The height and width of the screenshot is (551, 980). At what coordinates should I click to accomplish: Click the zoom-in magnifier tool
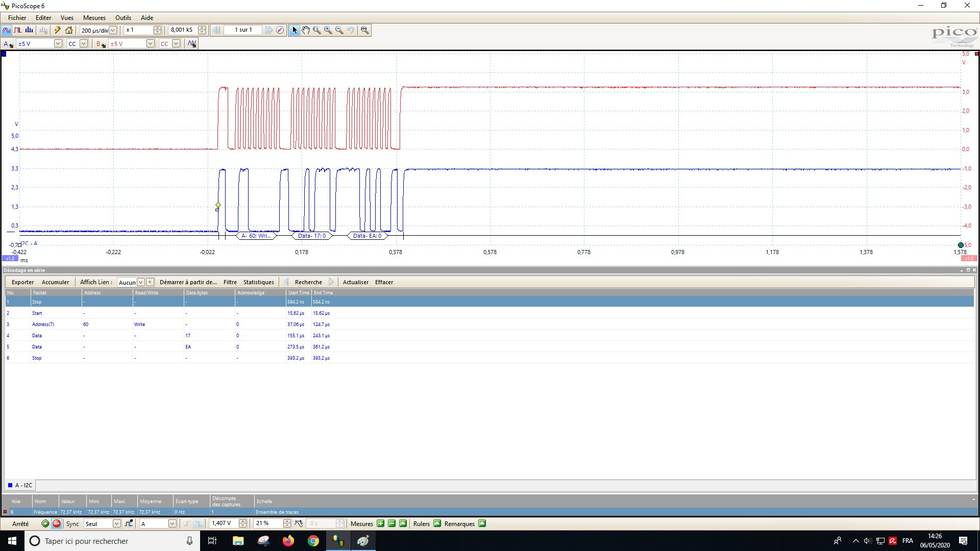(328, 30)
